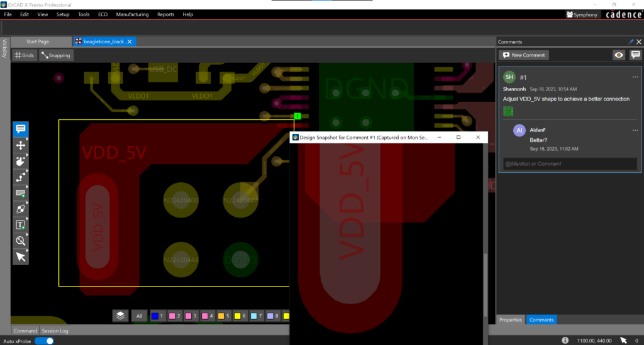This screenshot has width=644, height=345.
Task: Open the File menu
Action: pyautogui.click(x=8, y=14)
